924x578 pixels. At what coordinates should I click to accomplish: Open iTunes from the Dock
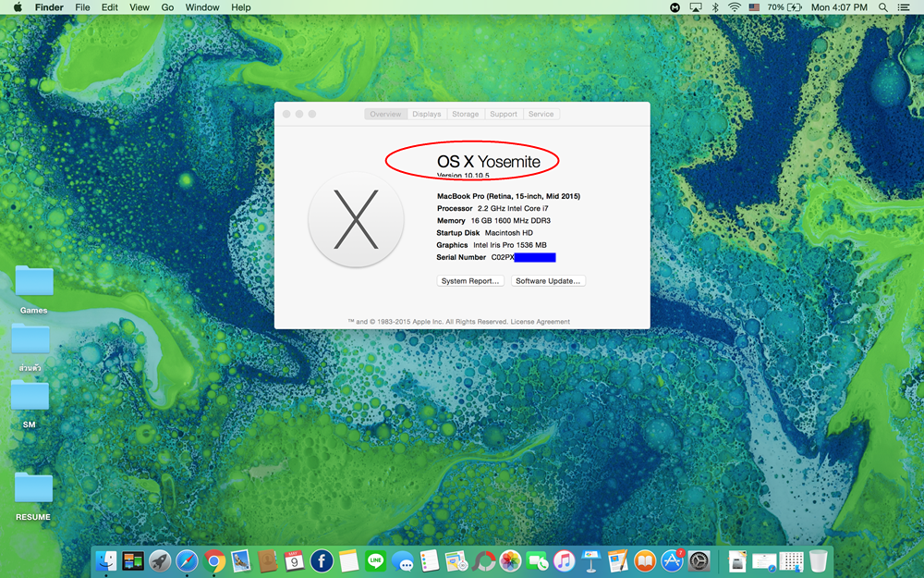pos(564,561)
